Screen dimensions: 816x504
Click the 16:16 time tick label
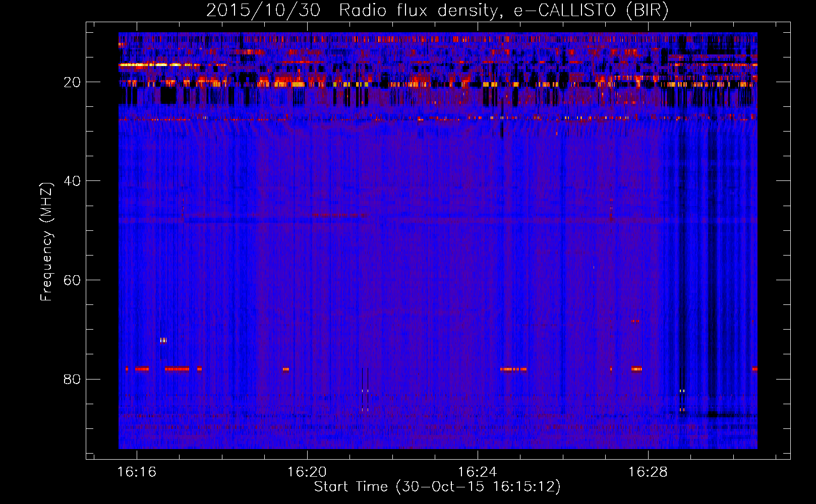(x=137, y=472)
